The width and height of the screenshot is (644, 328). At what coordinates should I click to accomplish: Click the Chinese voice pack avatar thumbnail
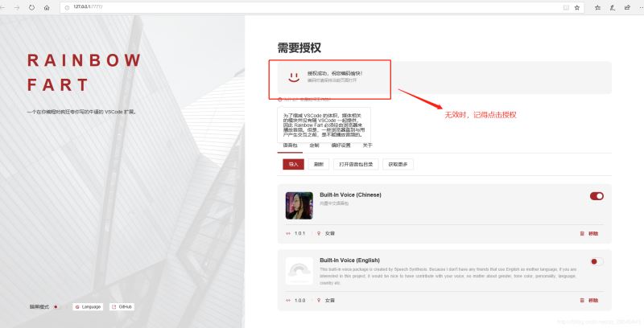coord(299,205)
